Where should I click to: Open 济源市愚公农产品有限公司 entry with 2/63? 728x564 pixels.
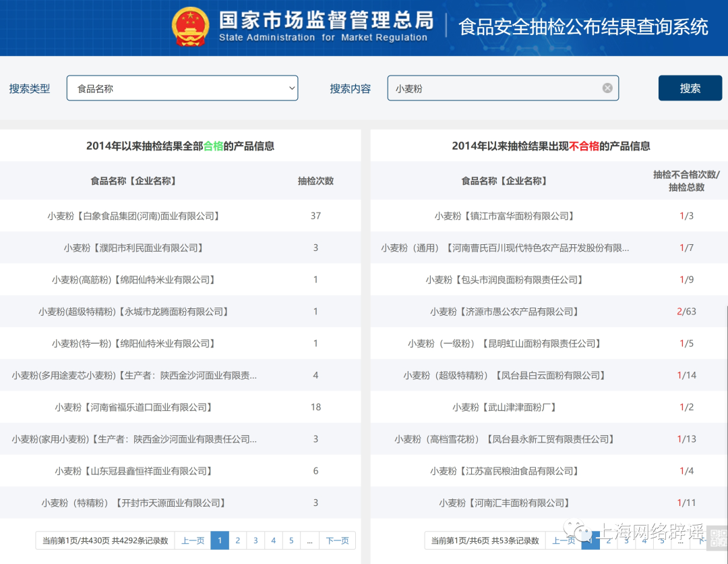tap(504, 312)
